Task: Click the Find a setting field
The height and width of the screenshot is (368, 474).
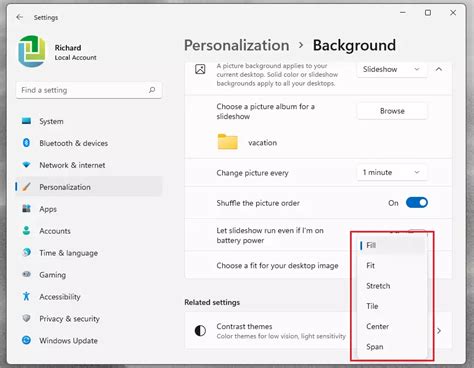Action: [89, 90]
